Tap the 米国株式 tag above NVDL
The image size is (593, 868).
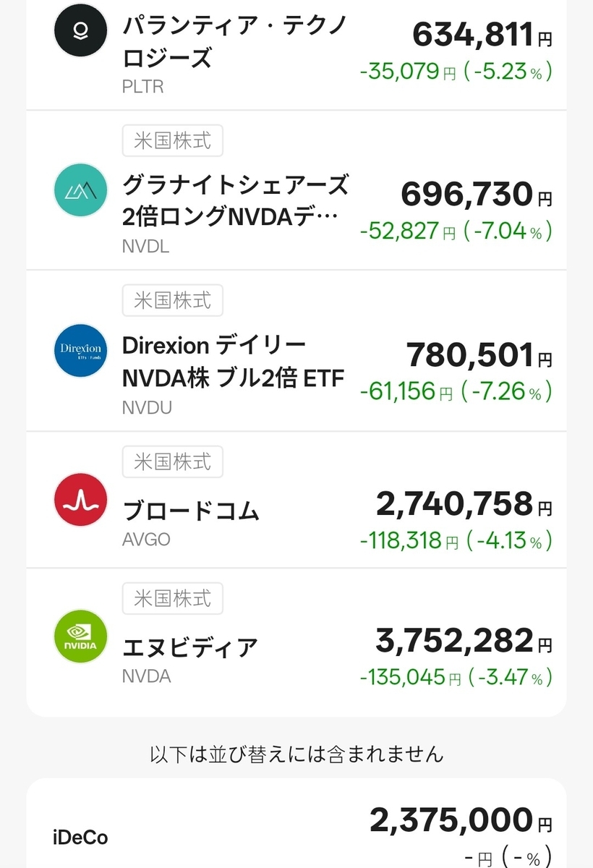pyautogui.click(x=172, y=140)
